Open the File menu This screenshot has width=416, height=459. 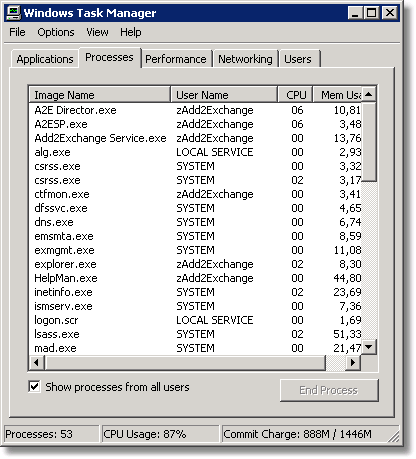click(x=17, y=32)
